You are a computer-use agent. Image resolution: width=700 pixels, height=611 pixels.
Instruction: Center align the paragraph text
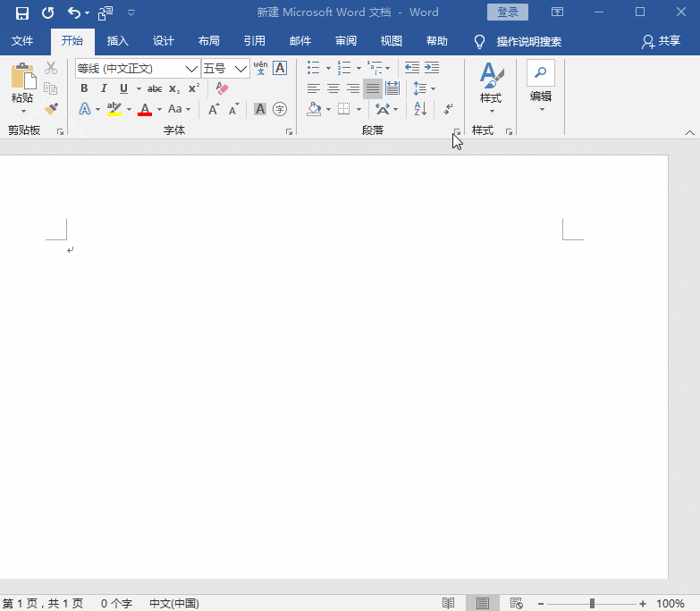tap(333, 88)
